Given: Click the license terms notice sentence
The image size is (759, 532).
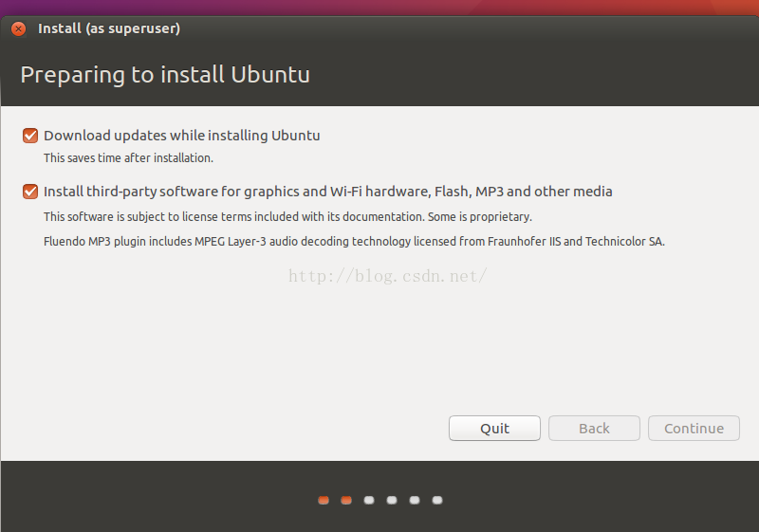Looking at the screenshot, I should tap(287, 216).
